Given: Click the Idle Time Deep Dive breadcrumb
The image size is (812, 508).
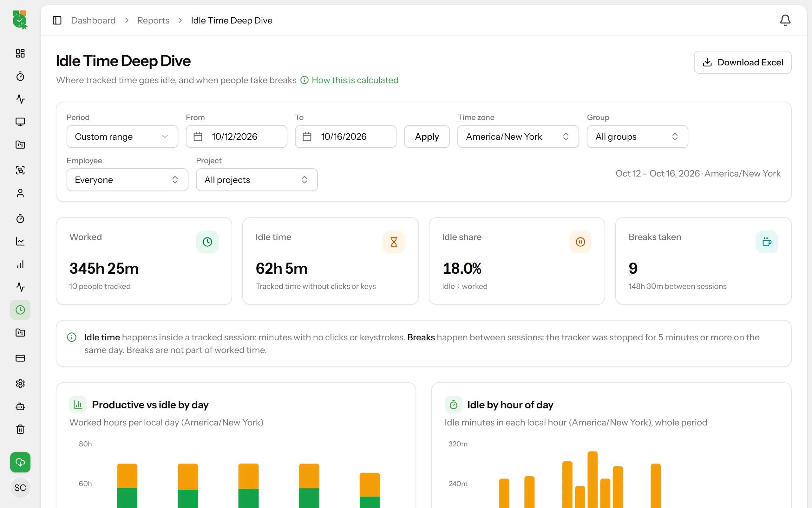Looking at the screenshot, I should point(232,21).
